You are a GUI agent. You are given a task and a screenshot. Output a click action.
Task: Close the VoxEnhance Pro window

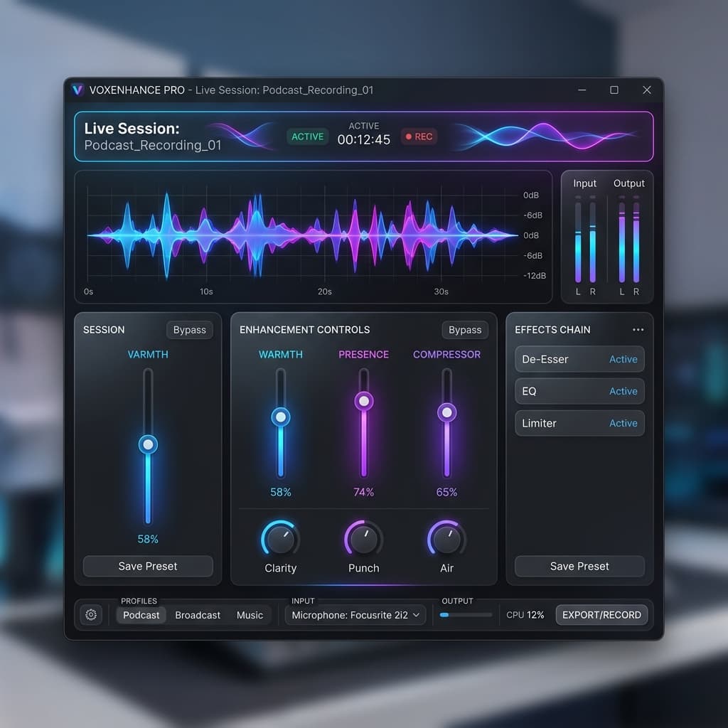point(647,90)
